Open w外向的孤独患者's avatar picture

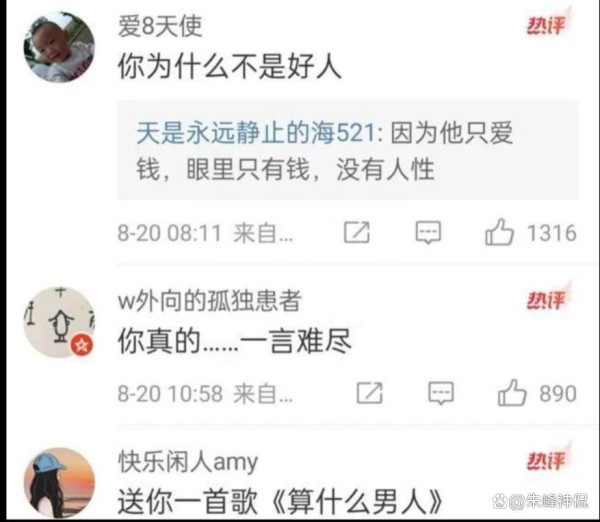click(59, 322)
